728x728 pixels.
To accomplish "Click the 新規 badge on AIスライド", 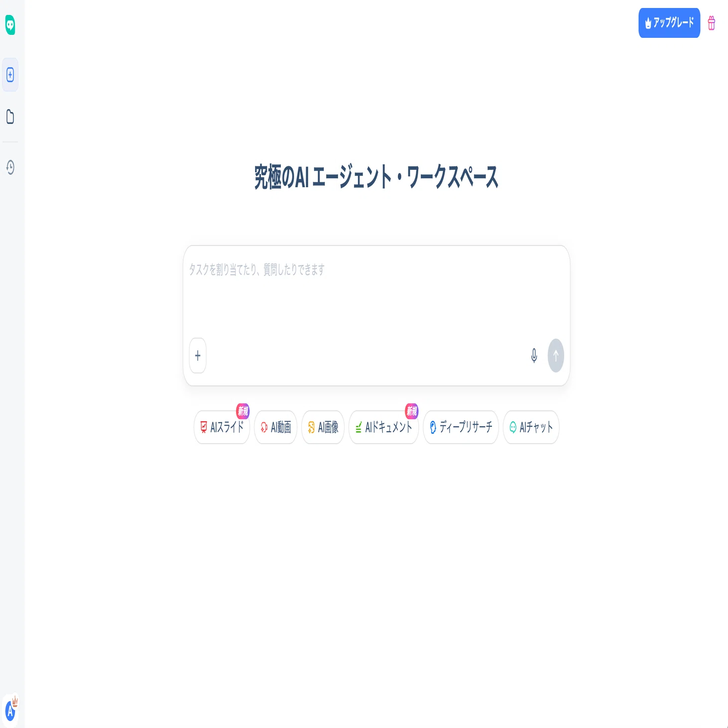I will tap(243, 411).
